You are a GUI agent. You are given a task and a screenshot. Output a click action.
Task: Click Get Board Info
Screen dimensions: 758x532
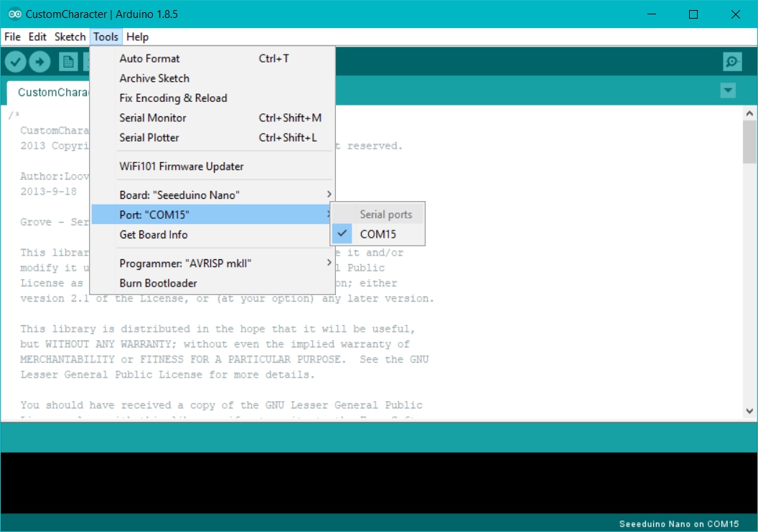(x=212, y=235)
